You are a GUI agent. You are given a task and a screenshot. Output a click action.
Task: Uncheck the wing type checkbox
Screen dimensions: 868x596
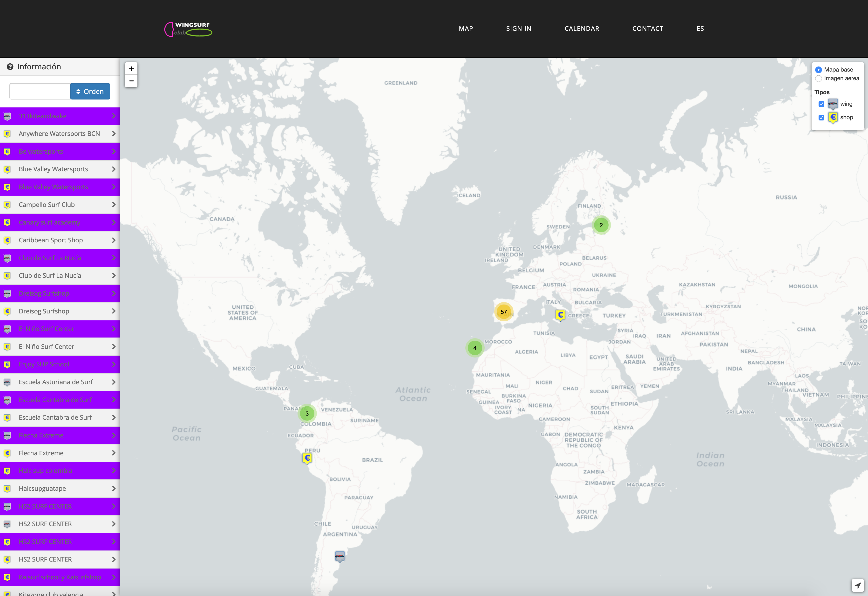tap(821, 104)
